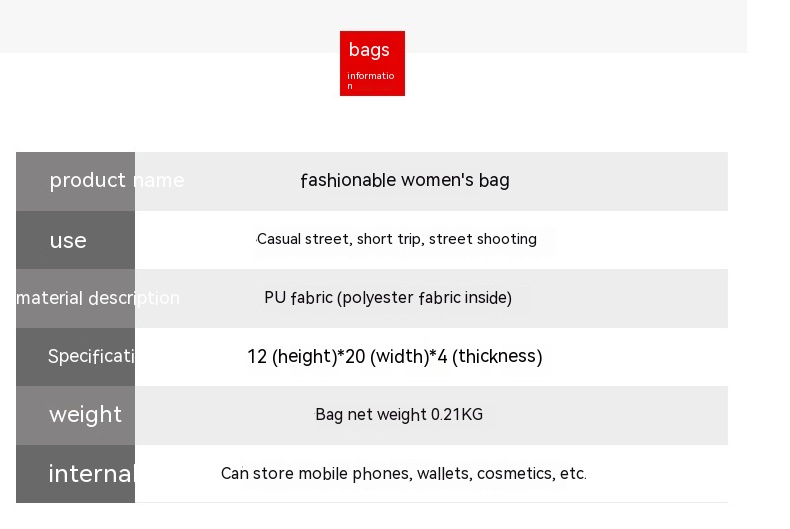Select the "internal" label cell

(76, 474)
